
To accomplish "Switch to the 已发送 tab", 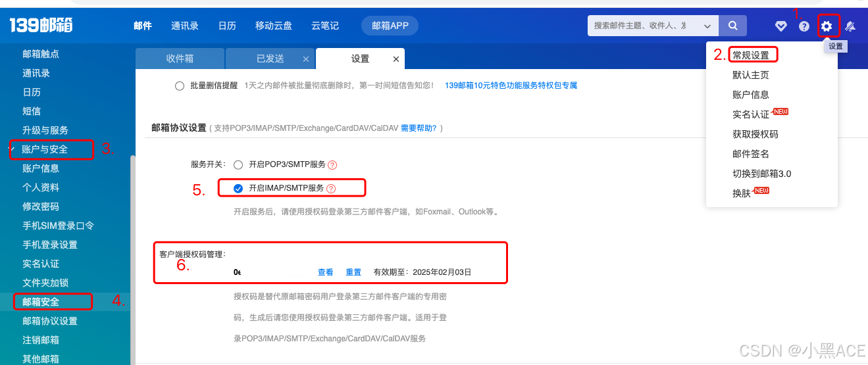I will click(x=270, y=59).
